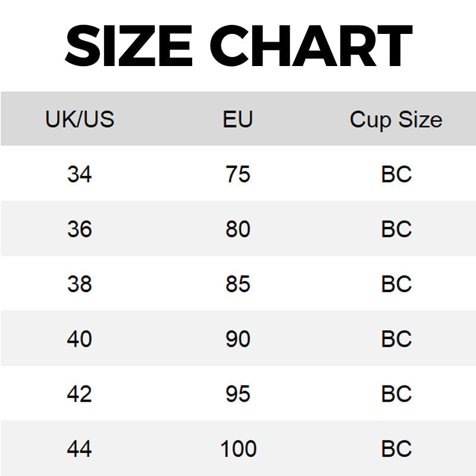Select the UK/US size 36 cell
Image resolution: width=476 pixels, height=476 pixels.
(80, 229)
